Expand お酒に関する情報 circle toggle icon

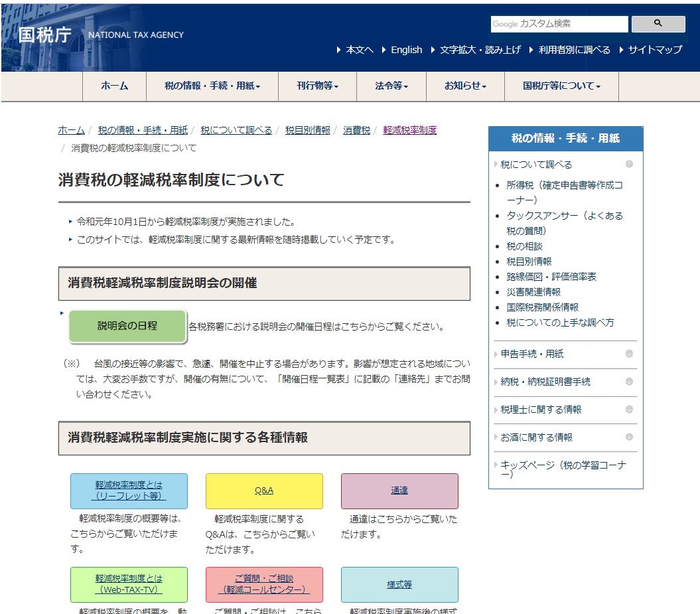(x=629, y=437)
